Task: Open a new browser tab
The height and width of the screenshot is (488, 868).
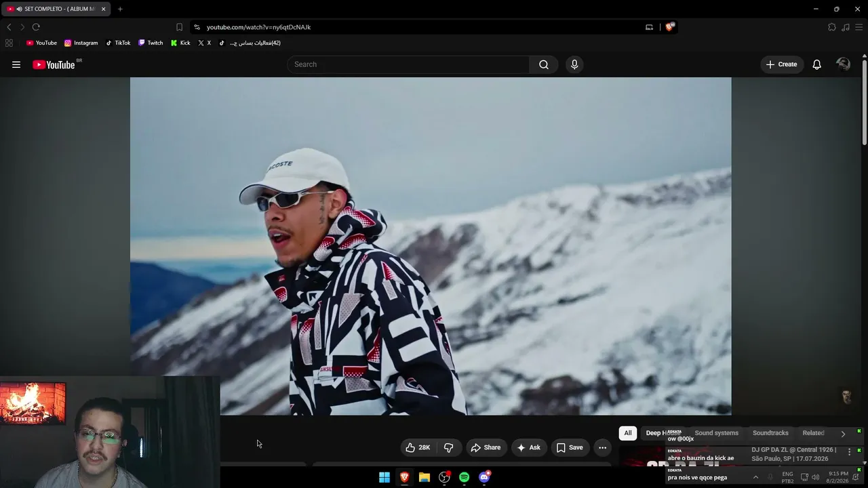Action: pyautogui.click(x=120, y=9)
